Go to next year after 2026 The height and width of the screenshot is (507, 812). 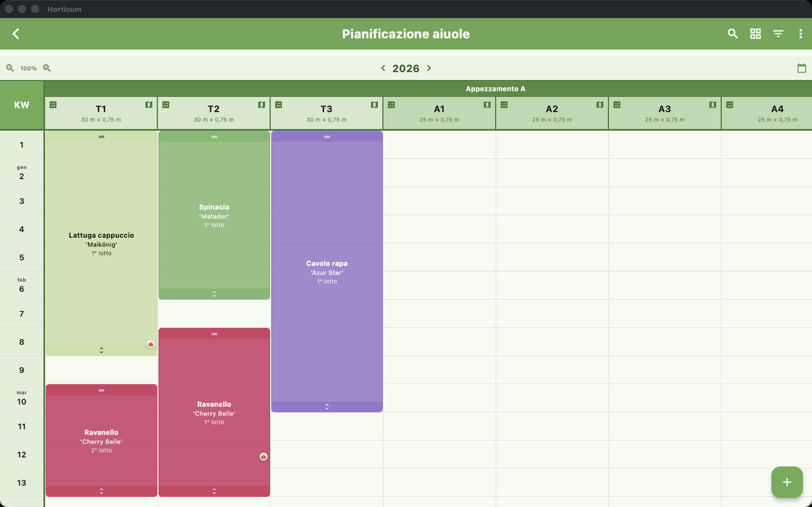(429, 68)
